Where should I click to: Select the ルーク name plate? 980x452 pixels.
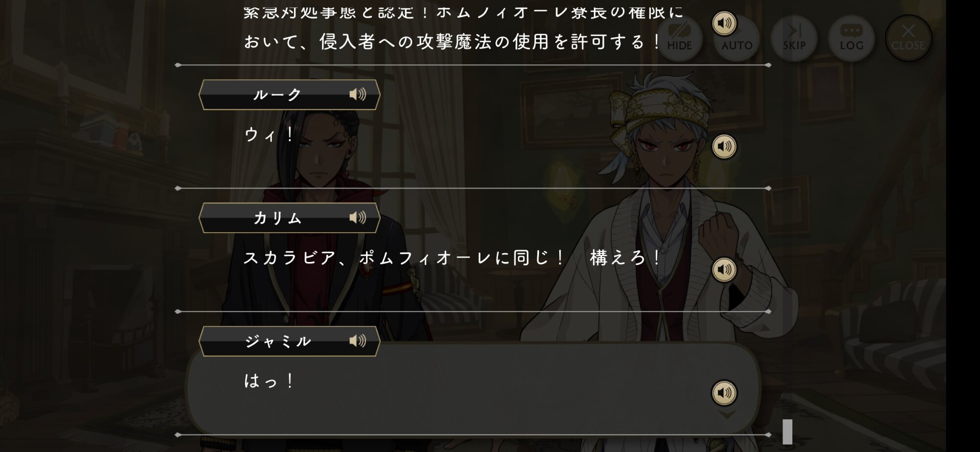pos(290,95)
